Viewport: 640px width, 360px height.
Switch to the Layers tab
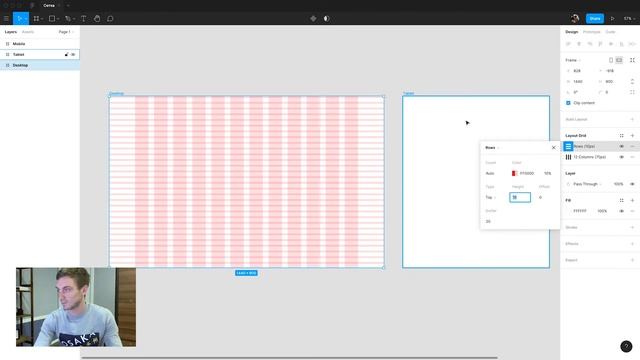tap(11, 32)
